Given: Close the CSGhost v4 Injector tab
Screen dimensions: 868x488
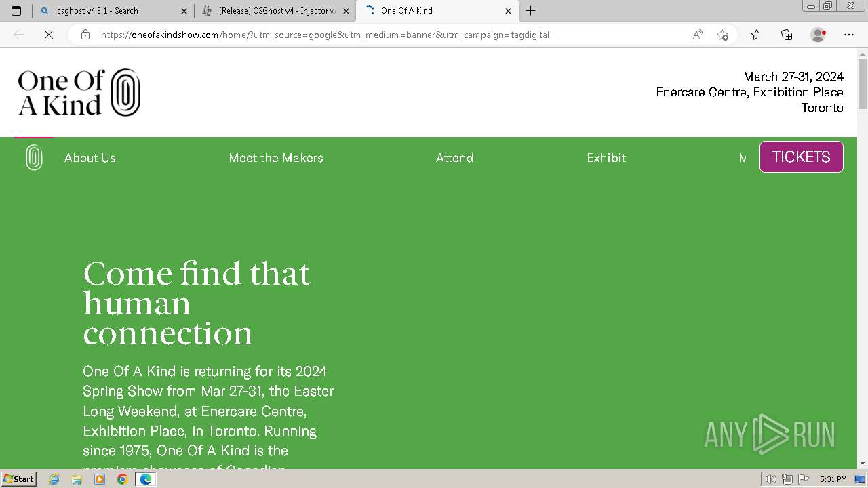Looking at the screenshot, I should pos(346,11).
